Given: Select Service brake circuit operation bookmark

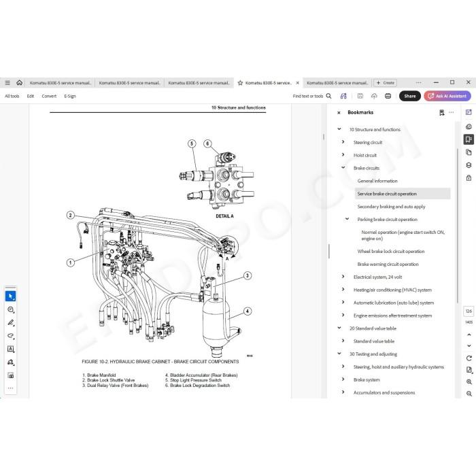Looking at the screenshot, I should click(x=403, y=194).
